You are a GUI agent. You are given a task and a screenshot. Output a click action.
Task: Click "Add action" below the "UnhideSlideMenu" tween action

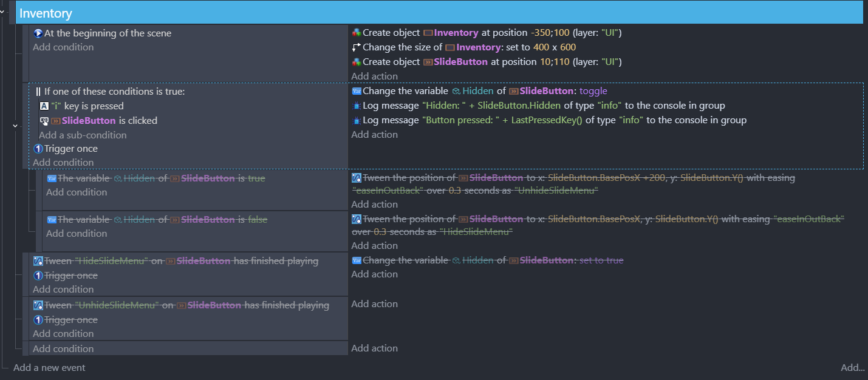(374, 205)
